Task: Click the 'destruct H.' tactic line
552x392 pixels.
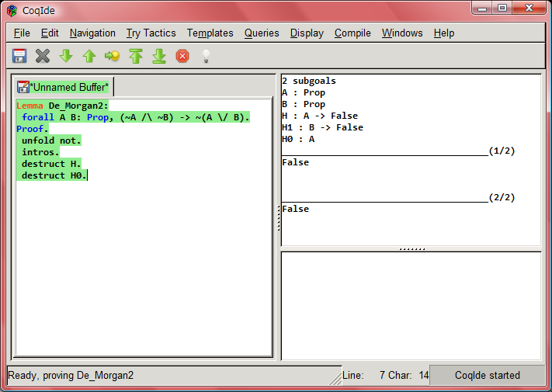Action: (x=51, y=164)
